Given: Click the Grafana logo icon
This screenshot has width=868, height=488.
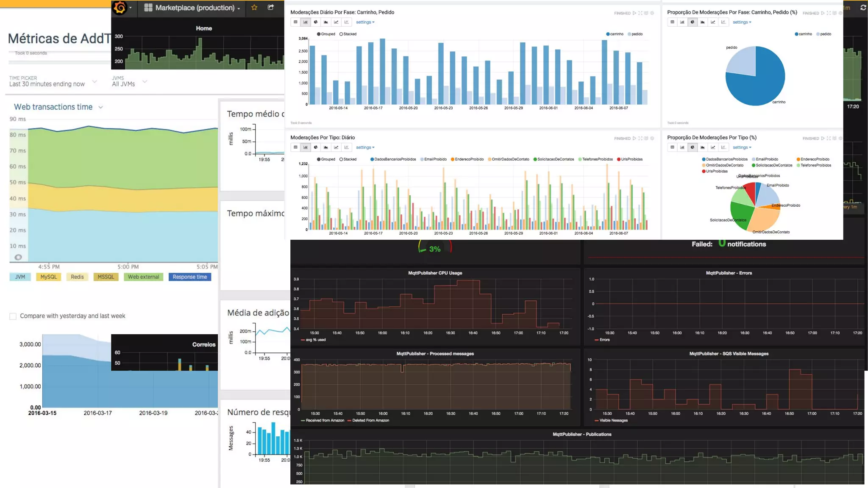Looking at the screenshot, I should pos(120,8).
